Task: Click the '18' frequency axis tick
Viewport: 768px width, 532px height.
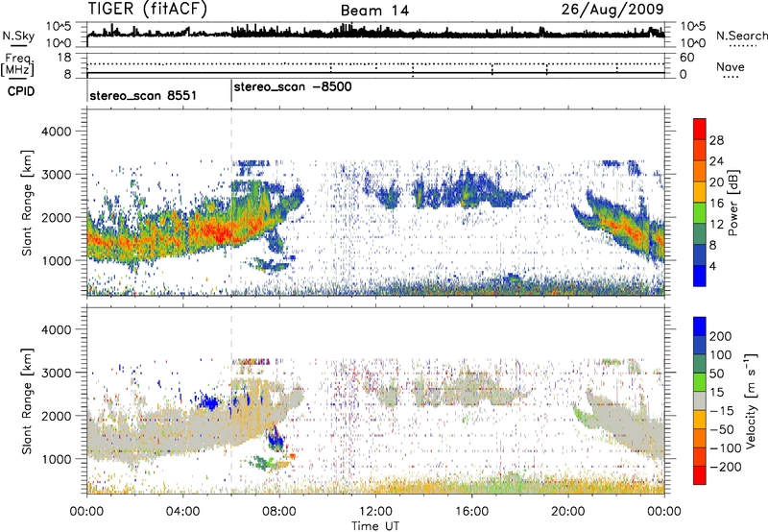Action: click(x=64, y=57)
